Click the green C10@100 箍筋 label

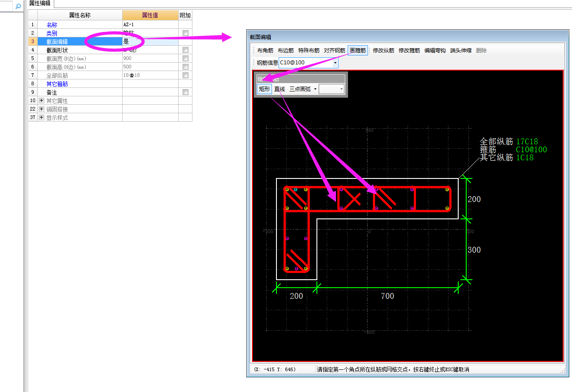532,150
